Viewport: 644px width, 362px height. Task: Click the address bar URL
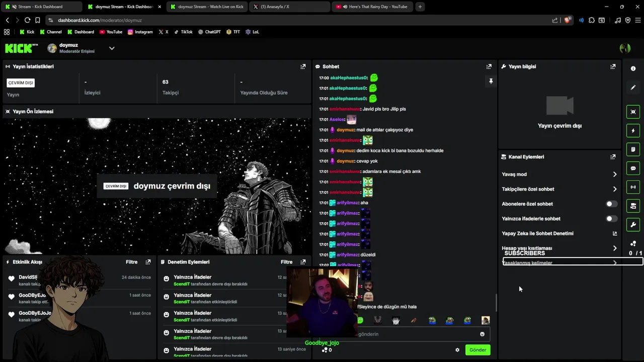pos(100,20)
